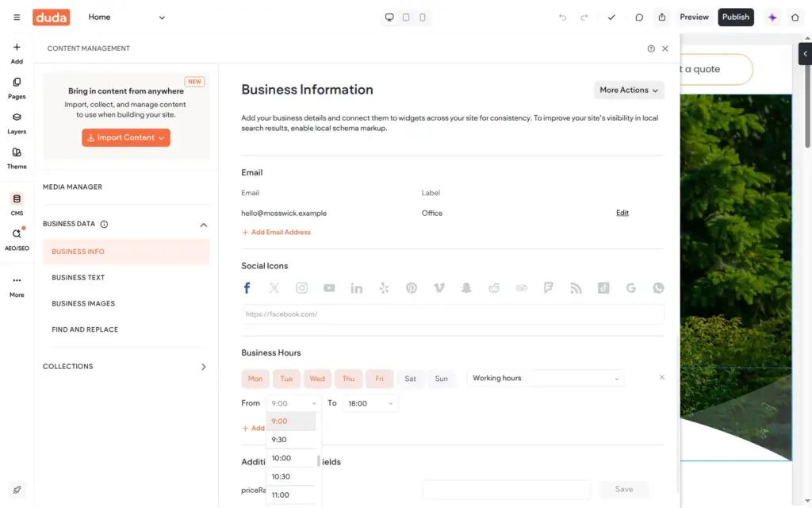Choose 10:00 from the time list
Viewport: 812px width, 508px height.
tap(291, 458)
